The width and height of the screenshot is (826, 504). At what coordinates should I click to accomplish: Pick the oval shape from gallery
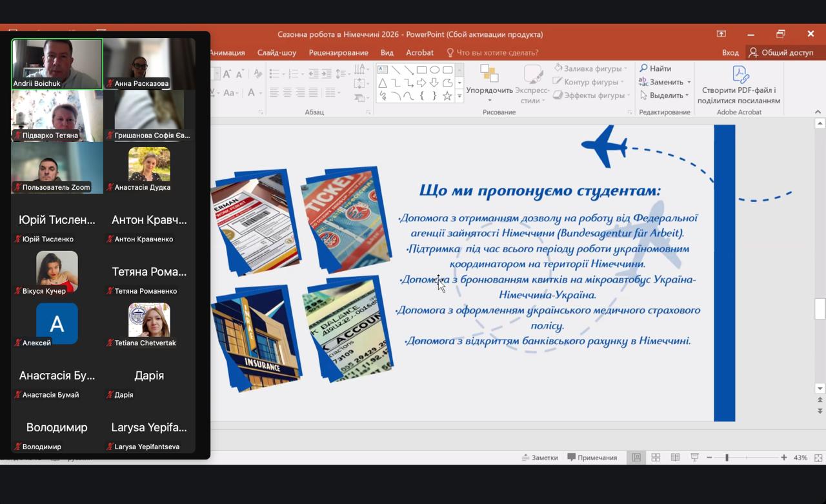(x=434, y=70)
